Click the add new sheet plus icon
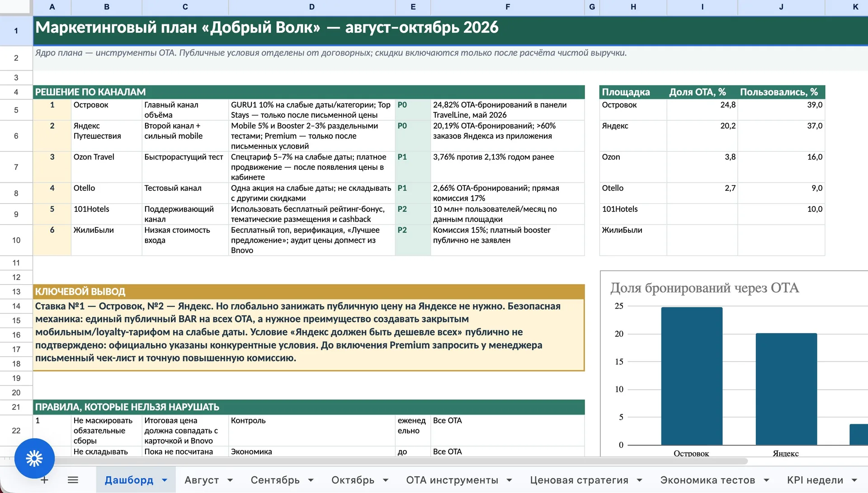The height and width of the screenshot is (493, 868). point(44,480)
